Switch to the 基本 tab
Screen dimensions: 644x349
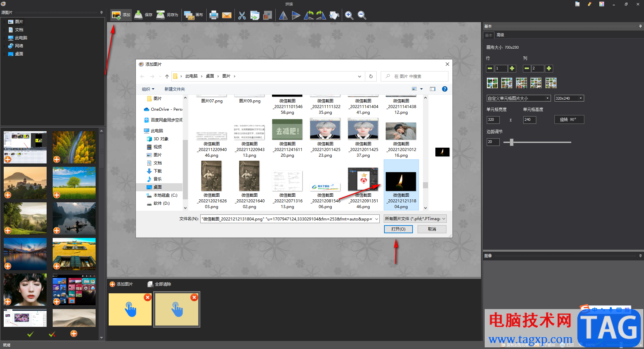pyautogui.click(x=489, y=35)
